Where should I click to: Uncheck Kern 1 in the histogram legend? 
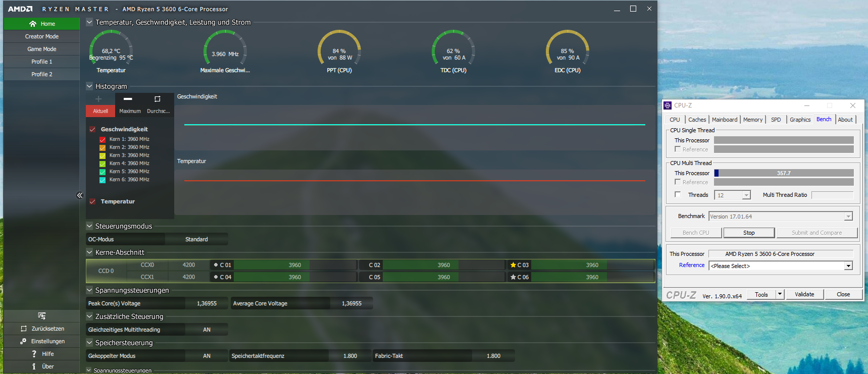(103, 140)
